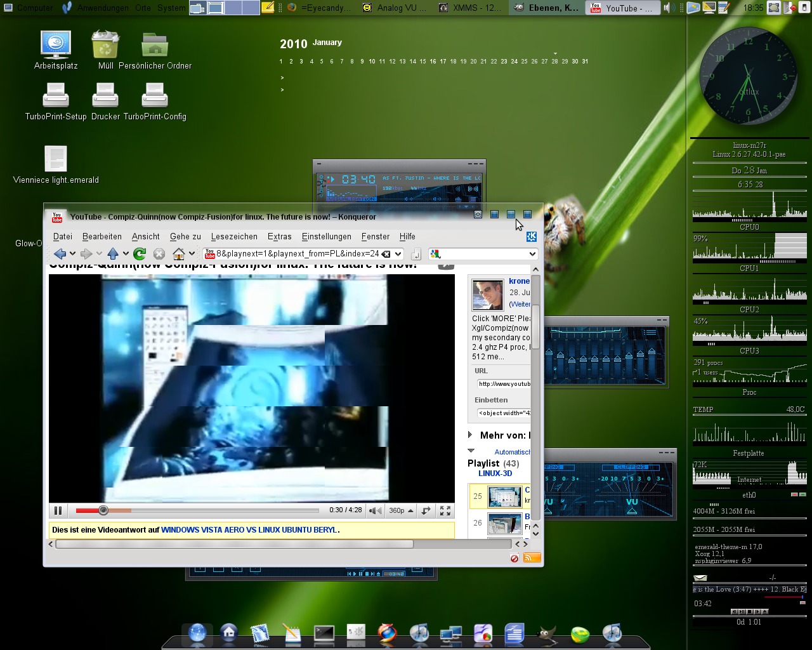Image resolution: width=812 pixels, height=650 pixels.
Task: Click the red blocked-popup icon in the status bar
Action: coord(514,558)
